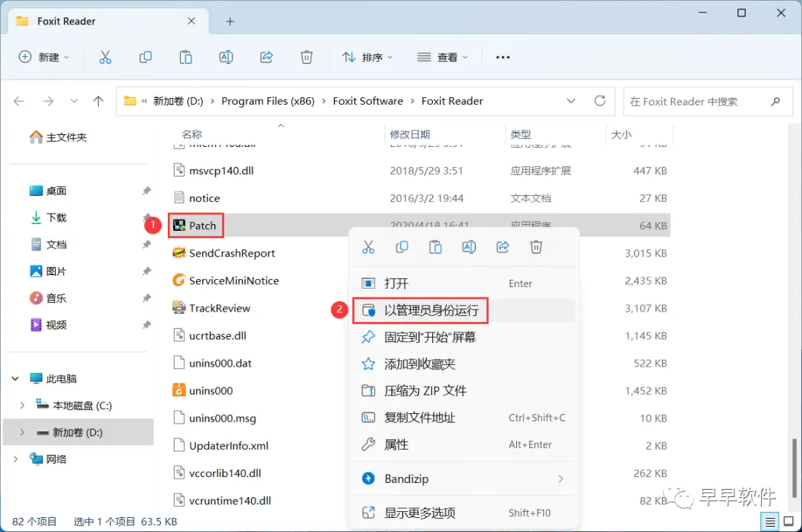Image resolution: width=802 pixels, height=532 pixels.
Task: Open the recent locations chevron
Action: (74, 101)
